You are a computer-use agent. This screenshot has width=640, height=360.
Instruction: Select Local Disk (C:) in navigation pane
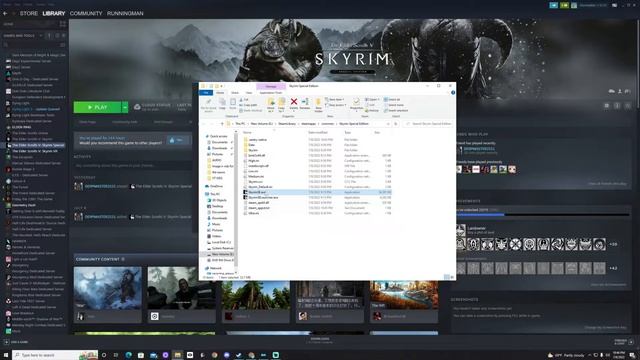[221, 242]
